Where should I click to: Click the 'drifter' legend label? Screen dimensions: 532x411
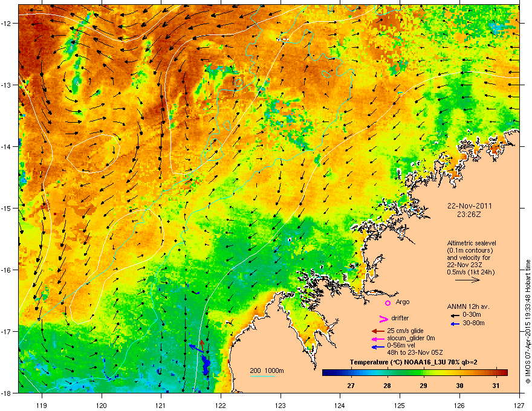pyautogui.click(x=400, y=318)
